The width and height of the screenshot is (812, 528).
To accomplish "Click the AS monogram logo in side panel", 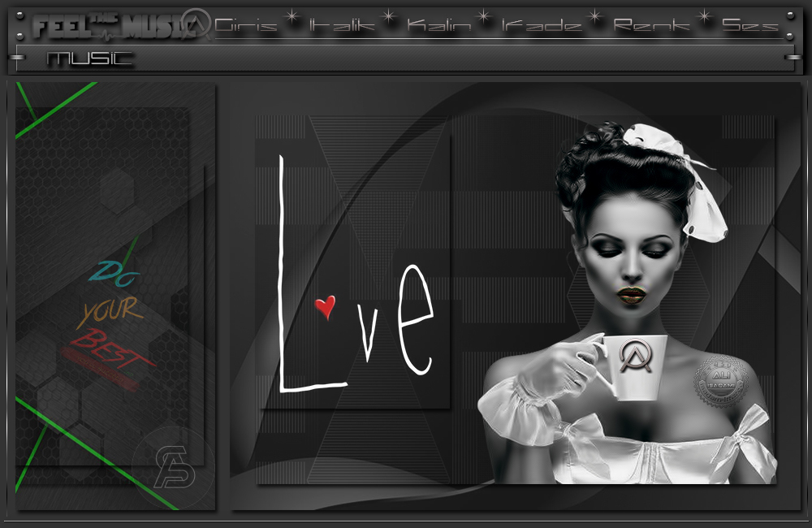I will click(x=174, y=467).
